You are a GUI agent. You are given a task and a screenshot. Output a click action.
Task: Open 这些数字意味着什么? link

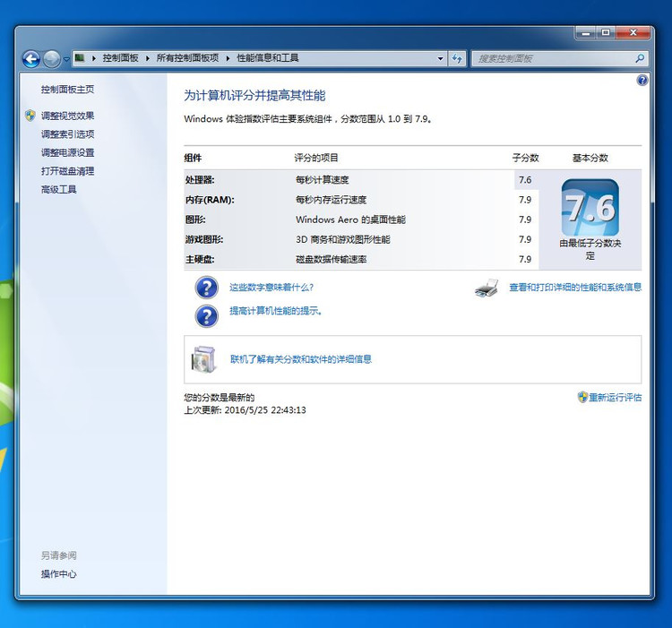tap(271, 288)
